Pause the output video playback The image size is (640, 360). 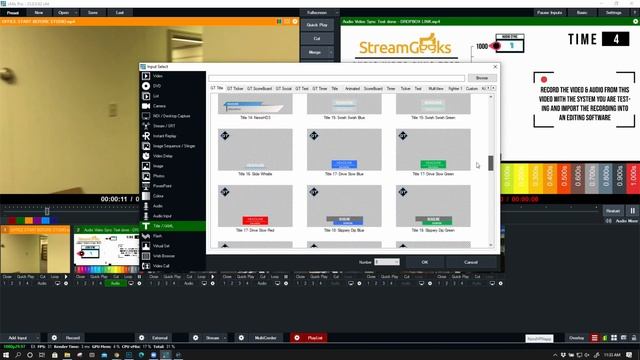(633, 211)
